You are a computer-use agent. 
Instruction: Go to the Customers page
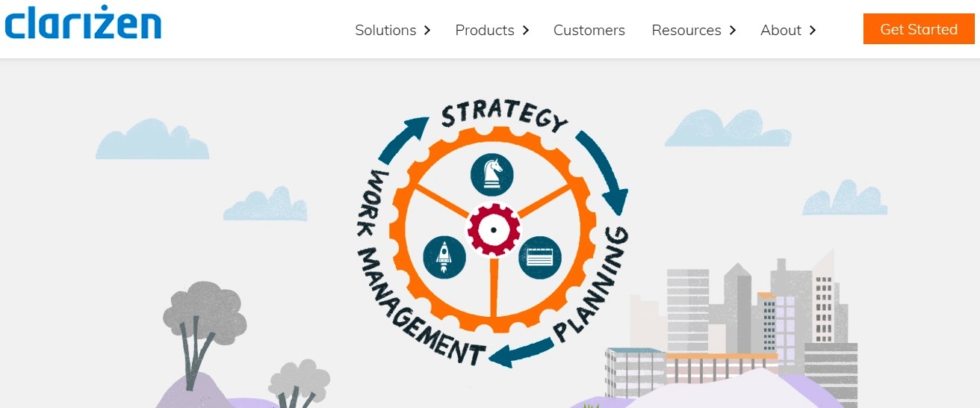(589, 30)
